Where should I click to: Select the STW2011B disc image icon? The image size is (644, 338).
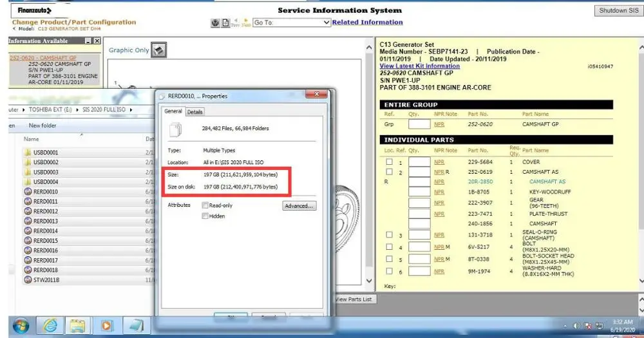[x=28, y=279]
